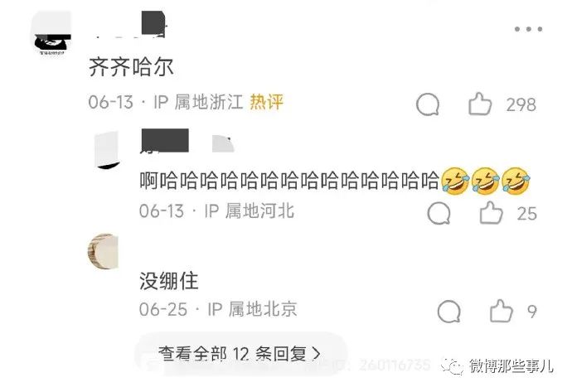Open the top commenter's avatar profile
This screenshot has height=392, width=572.
(52, 34)
